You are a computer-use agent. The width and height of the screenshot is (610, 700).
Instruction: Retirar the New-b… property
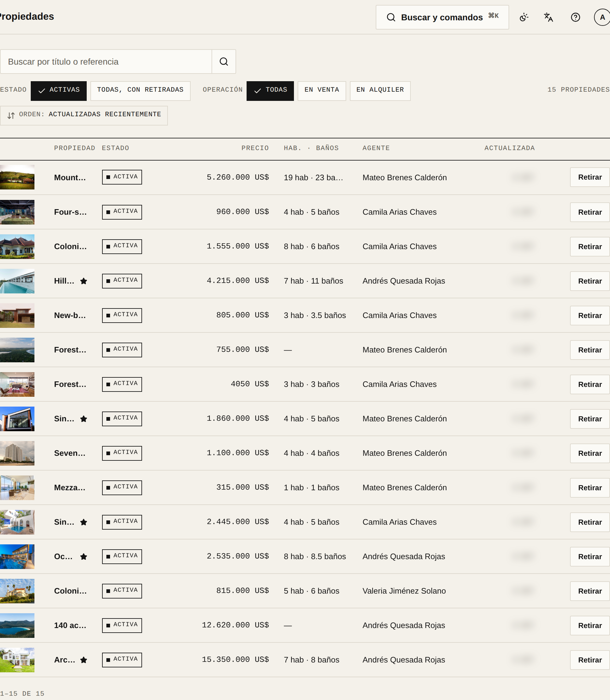click(x=590, y=315)
